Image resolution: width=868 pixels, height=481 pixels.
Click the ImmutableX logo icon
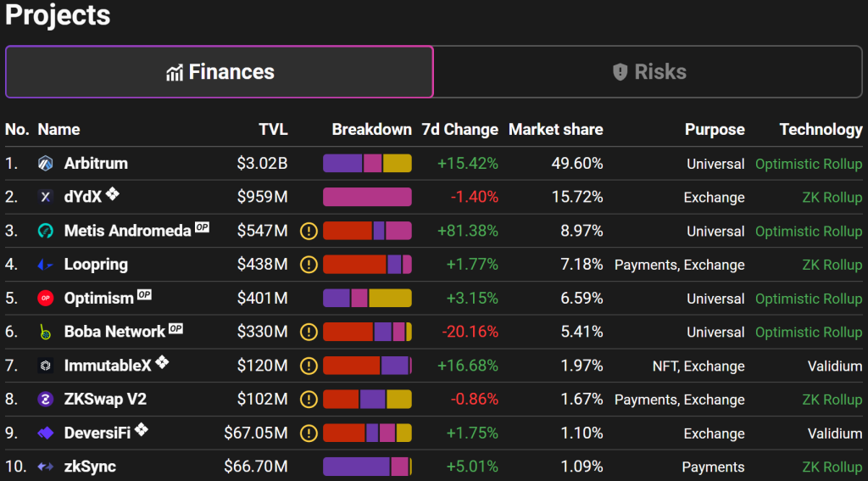(46, 366)
